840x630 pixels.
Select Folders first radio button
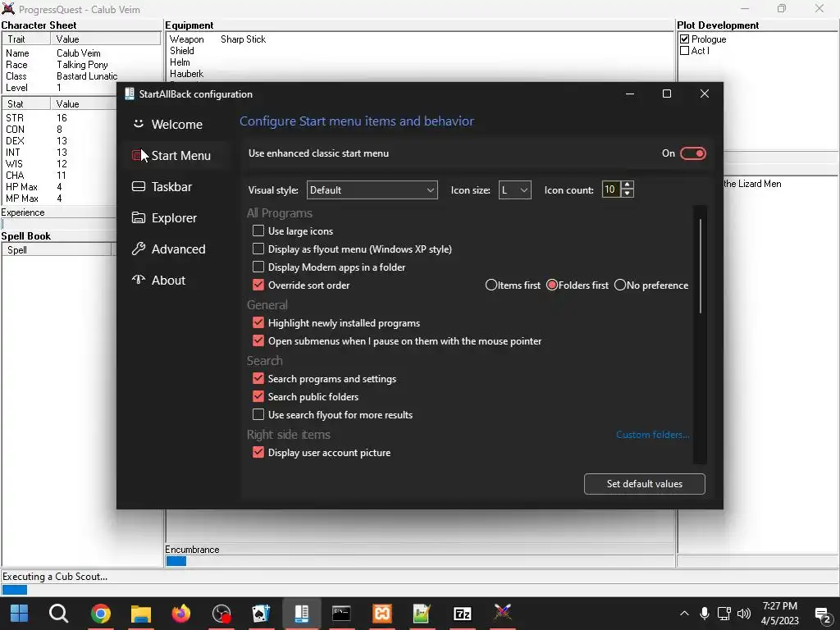(x=552, y=285)
